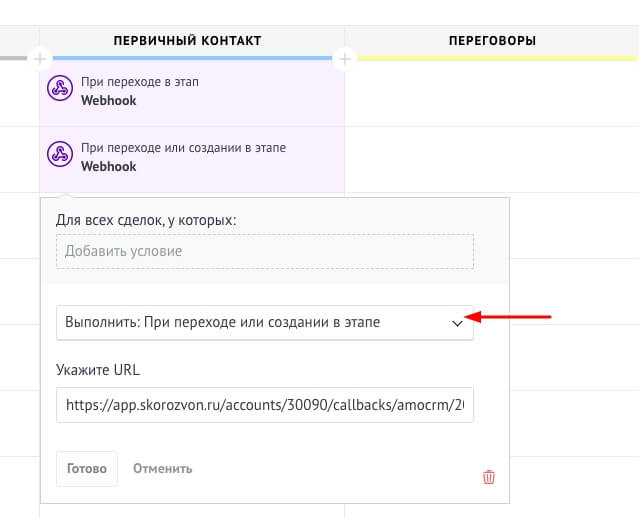Image resolution: width=639 pixels, height=518 pixels.
Task: Click the Отменить link
Action: 162,468
